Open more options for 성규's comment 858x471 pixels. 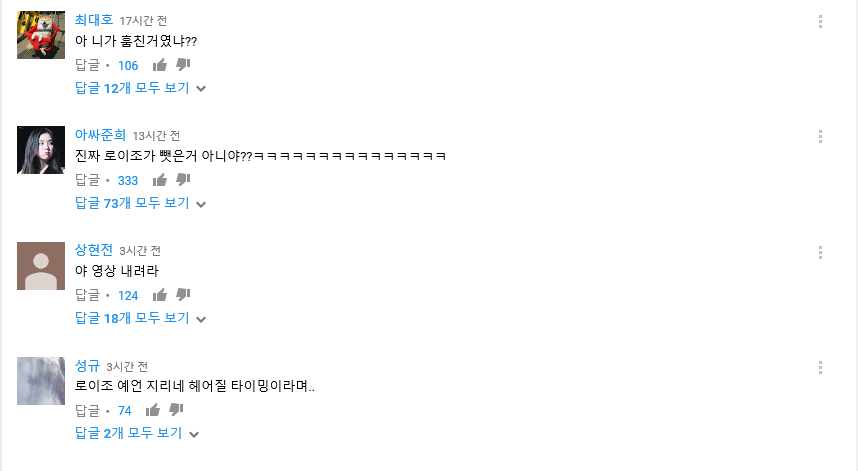[820, 367]
